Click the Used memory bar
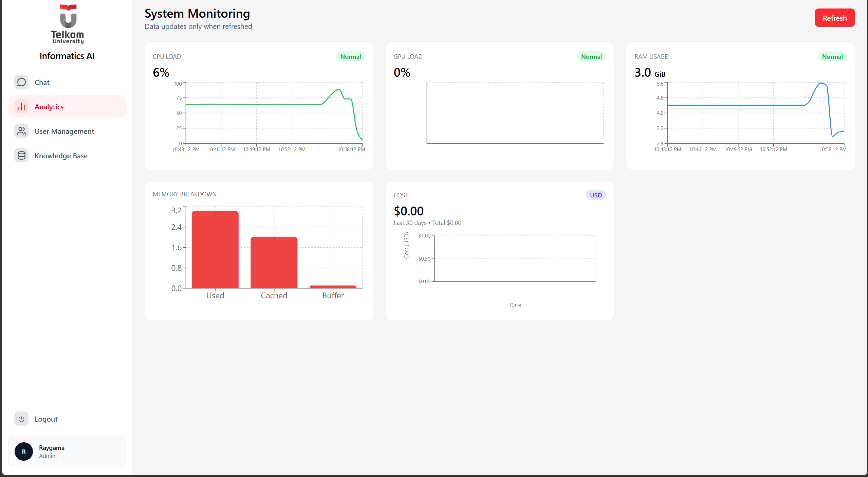Screen dimensions: 868x477 (x=215, y=250)
